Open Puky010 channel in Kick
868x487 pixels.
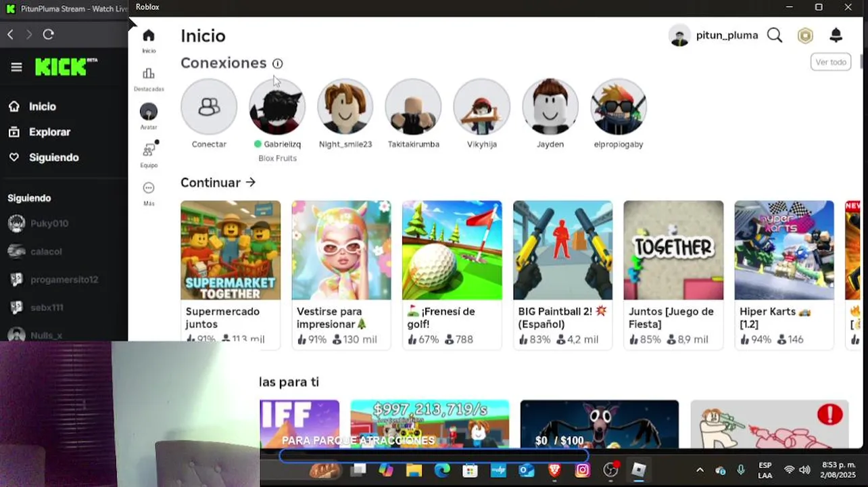(x=39, y=223)
